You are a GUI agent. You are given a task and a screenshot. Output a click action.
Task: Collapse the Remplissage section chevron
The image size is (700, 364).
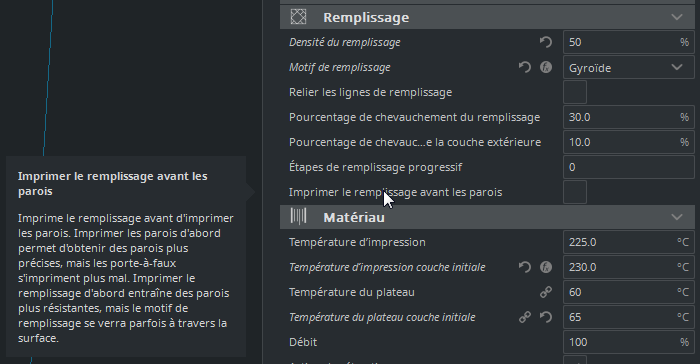pyautogui.click(x=677, y=17)
